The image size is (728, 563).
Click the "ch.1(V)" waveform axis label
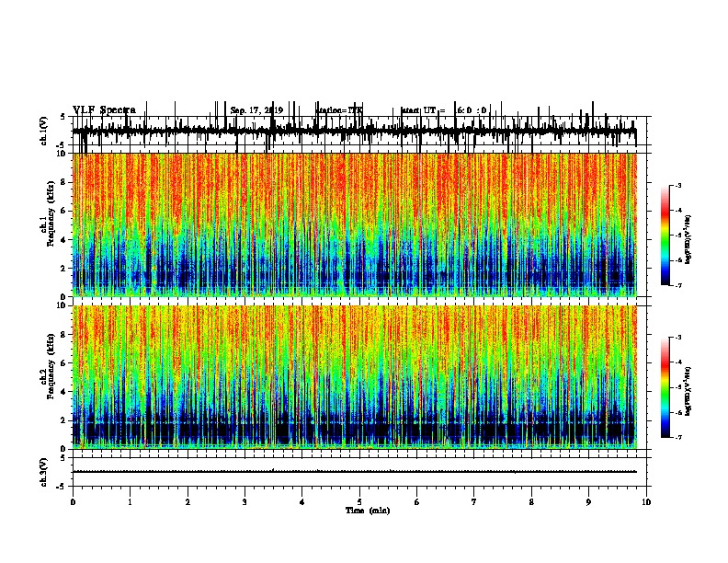44,131
